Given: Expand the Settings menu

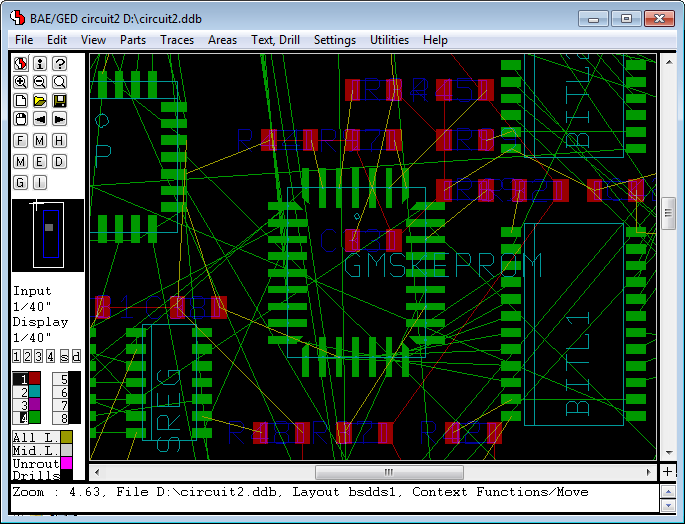Looking at the screenshot, I should (334, 40).
